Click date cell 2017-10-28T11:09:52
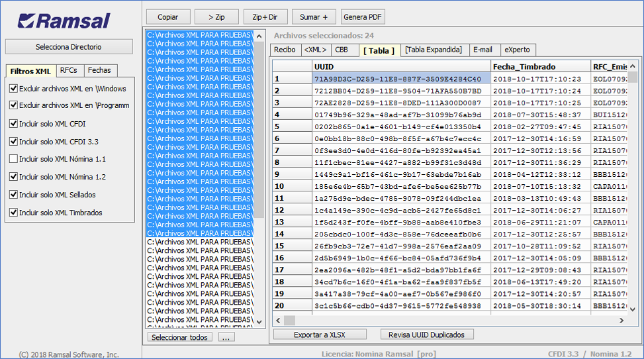 point(541,246)
